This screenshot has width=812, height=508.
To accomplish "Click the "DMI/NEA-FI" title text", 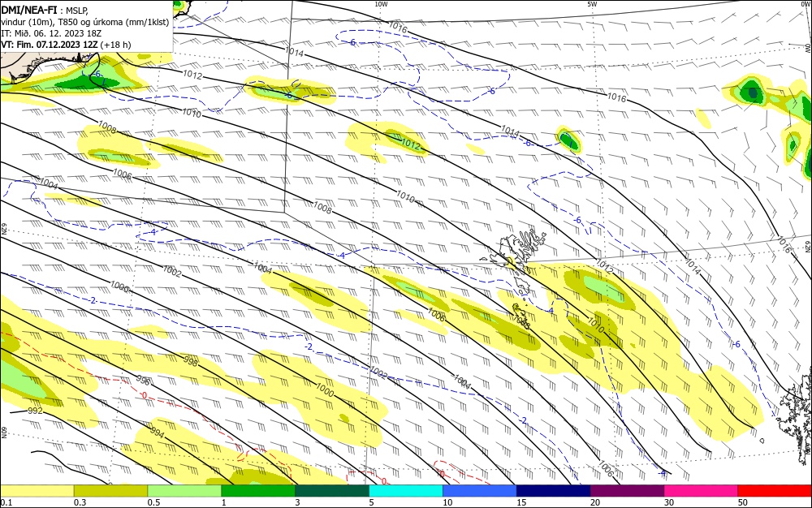I will [29, 9].
